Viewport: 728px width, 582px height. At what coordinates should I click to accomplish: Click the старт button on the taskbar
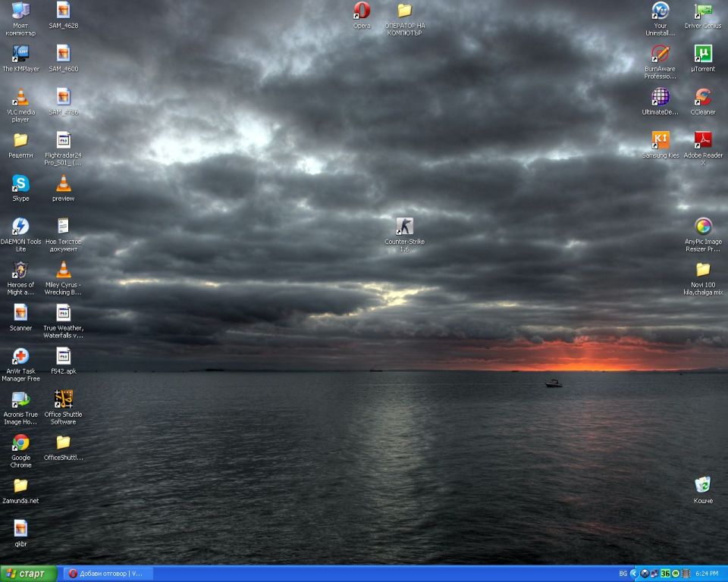29,574
